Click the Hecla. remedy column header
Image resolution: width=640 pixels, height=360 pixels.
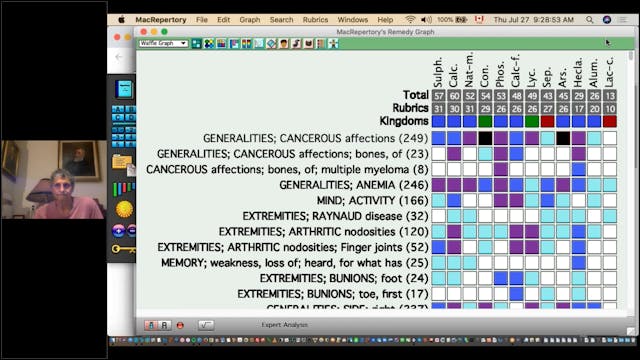578,72
